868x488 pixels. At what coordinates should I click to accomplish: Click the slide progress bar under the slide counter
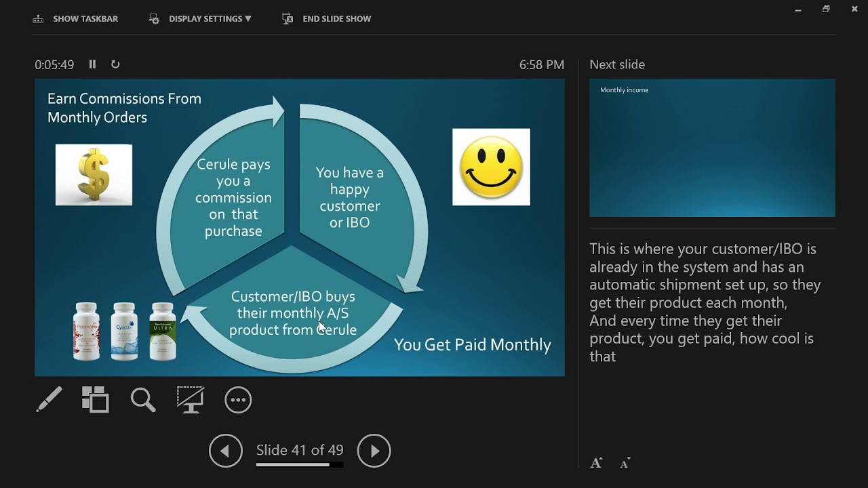tap(299, 465)
